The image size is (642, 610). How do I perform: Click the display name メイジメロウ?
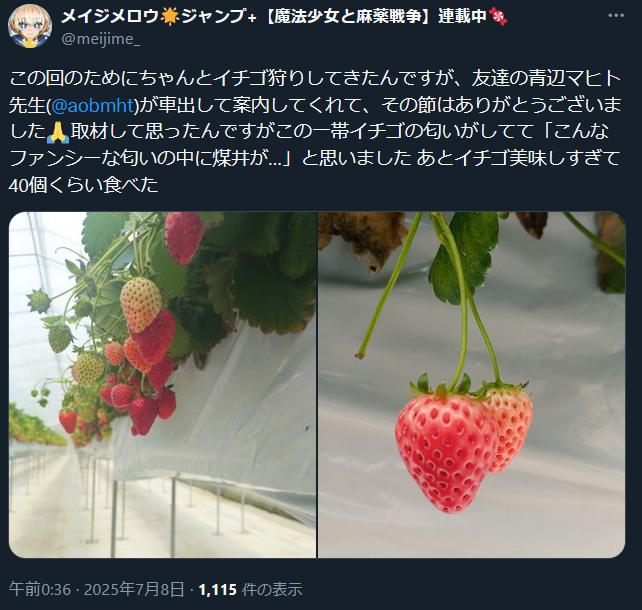click(x=111, y=16)
